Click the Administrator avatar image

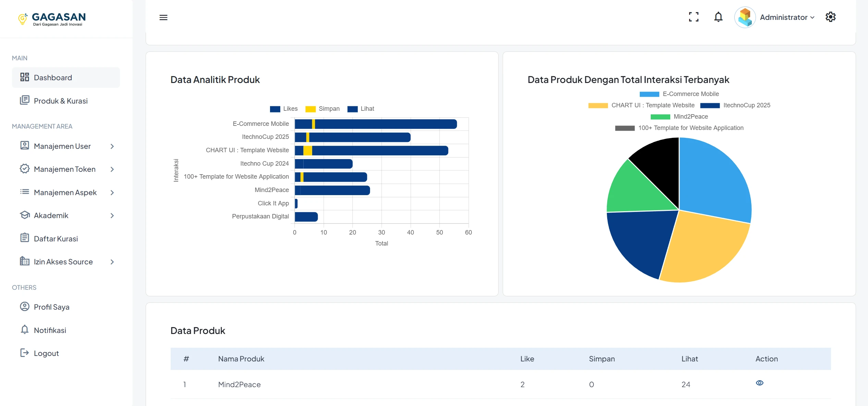tap(745, 17)
